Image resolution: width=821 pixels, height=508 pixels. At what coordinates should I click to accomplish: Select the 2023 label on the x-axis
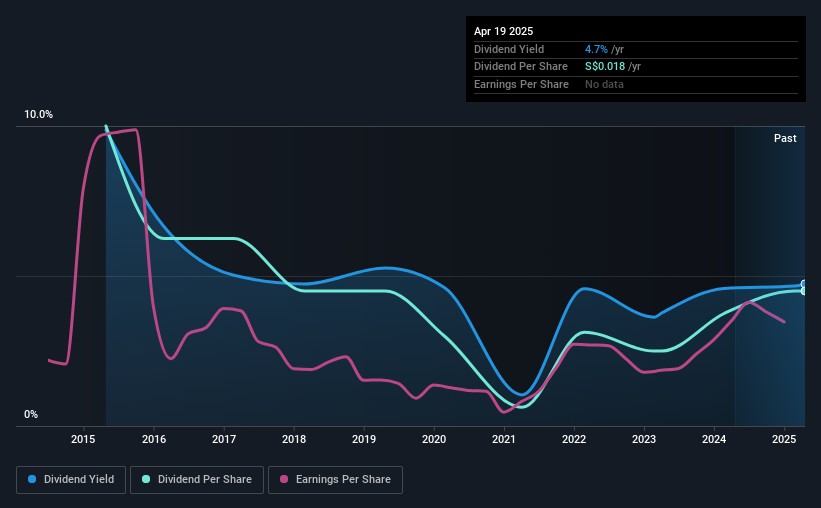[644, 440]
